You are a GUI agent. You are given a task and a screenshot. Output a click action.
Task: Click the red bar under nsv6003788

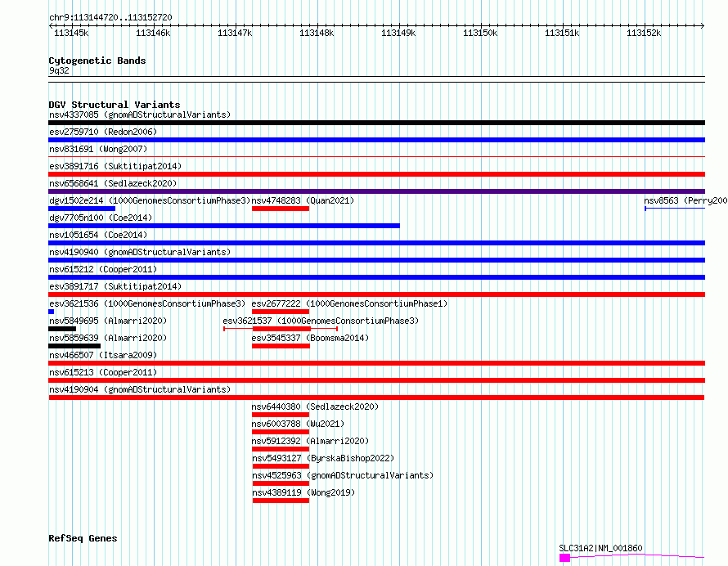(281, 432)
